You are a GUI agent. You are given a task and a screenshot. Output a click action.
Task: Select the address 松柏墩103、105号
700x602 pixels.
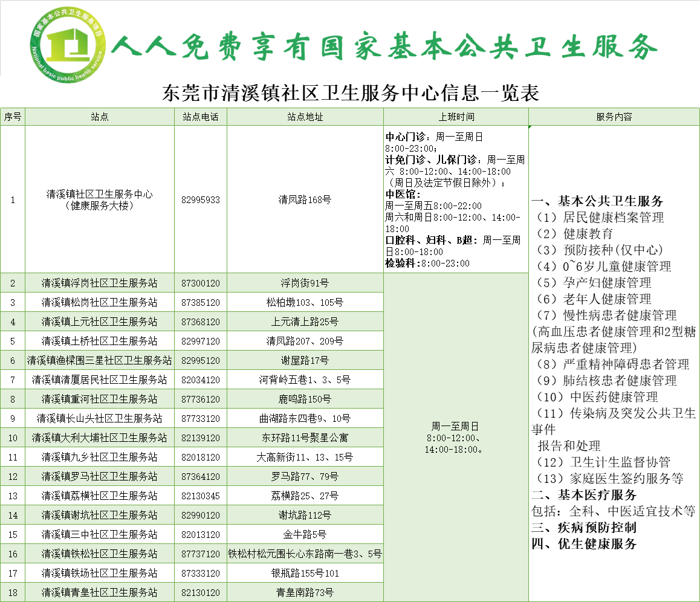click(305, 303)
